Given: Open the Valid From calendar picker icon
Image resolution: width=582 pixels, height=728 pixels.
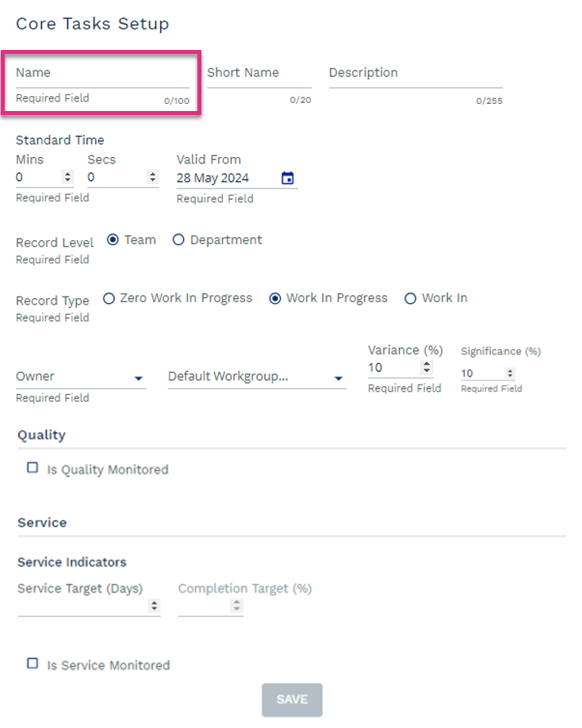Looking at the screenshot, I should (x=287, y=178).
